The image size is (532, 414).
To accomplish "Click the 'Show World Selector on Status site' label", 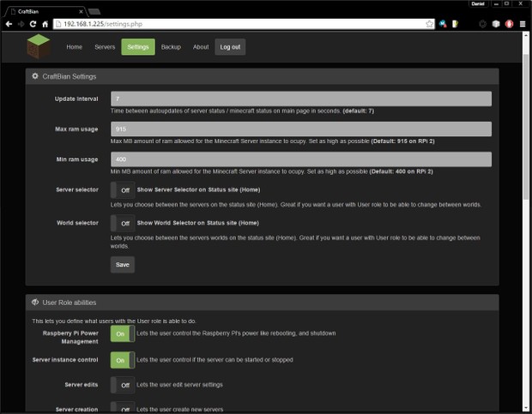I will 198,223.
